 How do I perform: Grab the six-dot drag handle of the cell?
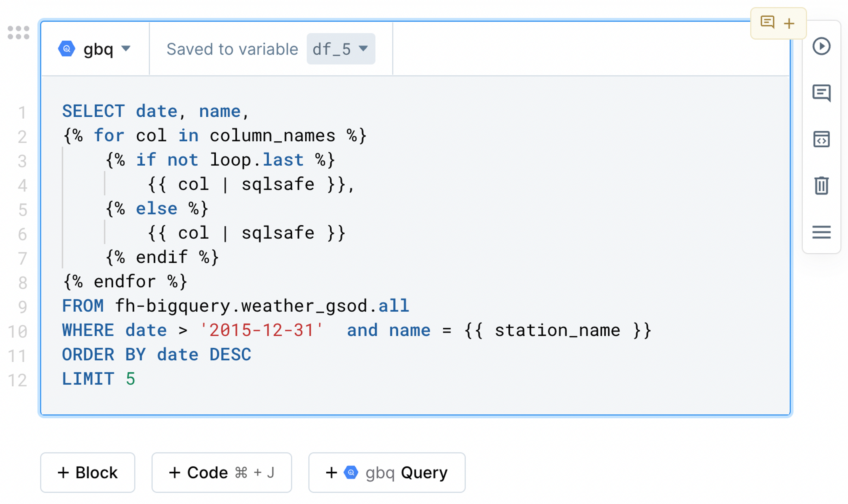(x=18, y=33)
